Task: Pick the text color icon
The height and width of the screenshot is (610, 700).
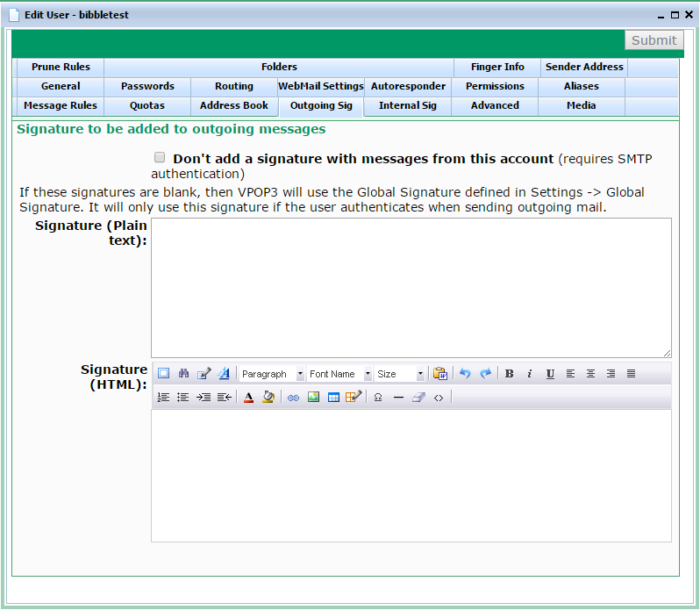Action: click(x=248, y=398)
